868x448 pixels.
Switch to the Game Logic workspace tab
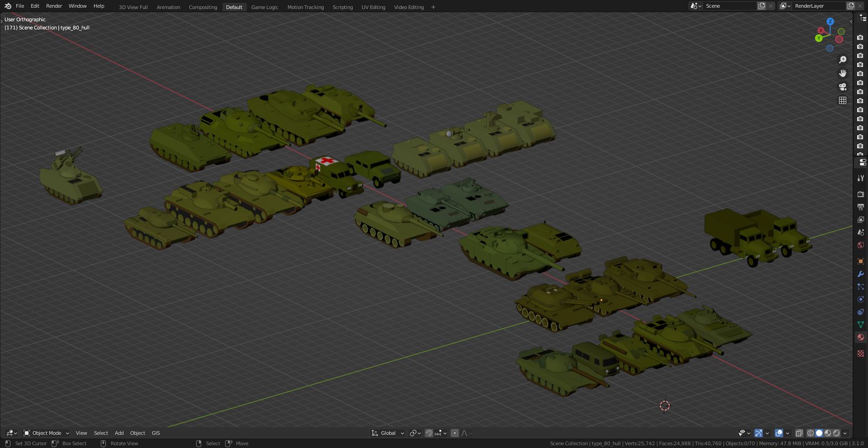tap(265, 7)
